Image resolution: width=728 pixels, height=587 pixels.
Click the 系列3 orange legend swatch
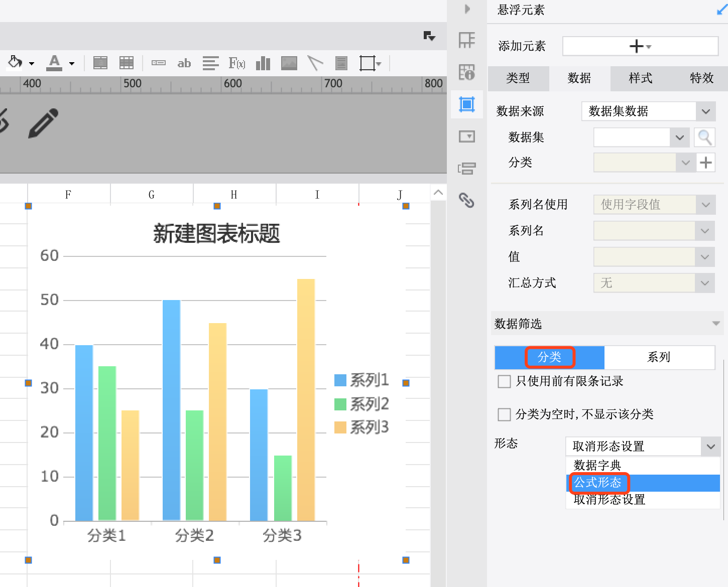(340, 427)
